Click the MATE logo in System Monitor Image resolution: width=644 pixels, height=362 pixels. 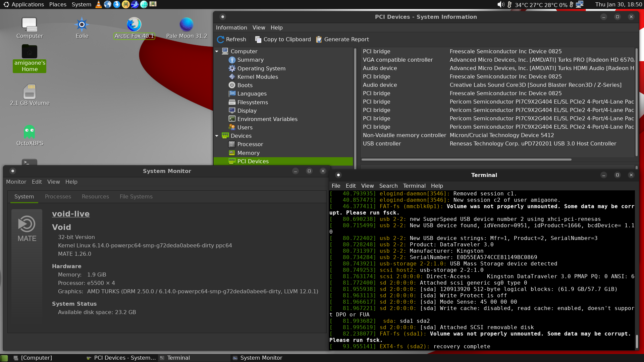click(x=27, y=229)
